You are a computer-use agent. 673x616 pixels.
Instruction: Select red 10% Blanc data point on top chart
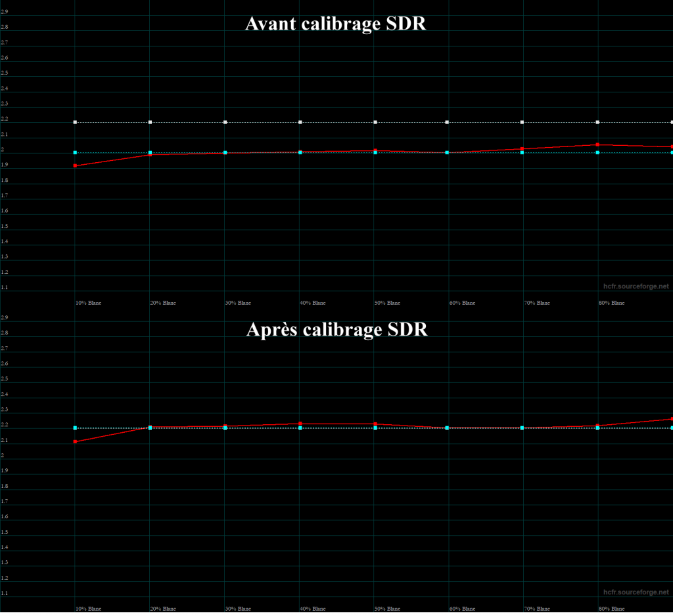(75, 165)
